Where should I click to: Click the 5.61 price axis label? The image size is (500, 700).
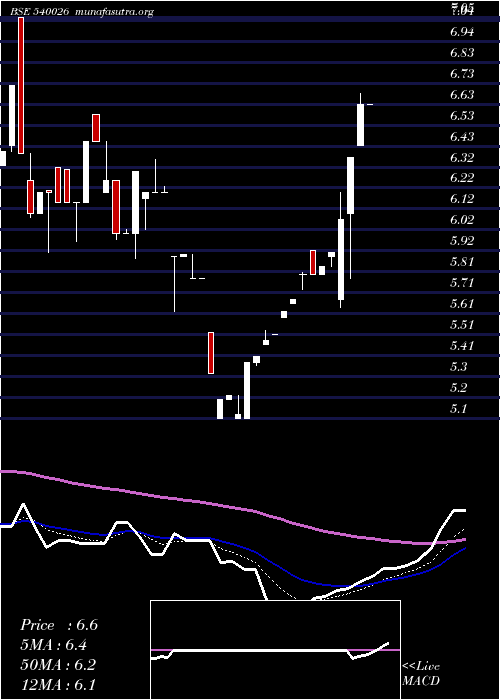[x=462, y=304]
